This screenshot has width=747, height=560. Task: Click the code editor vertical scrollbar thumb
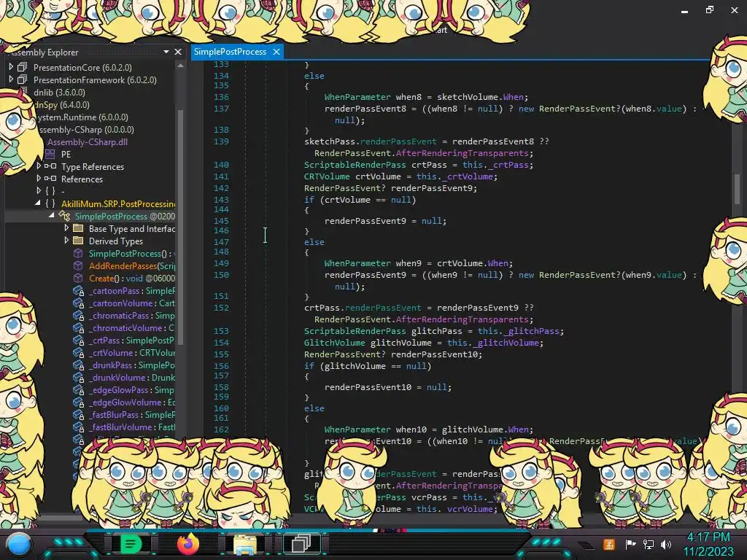(x=737, y=189)
